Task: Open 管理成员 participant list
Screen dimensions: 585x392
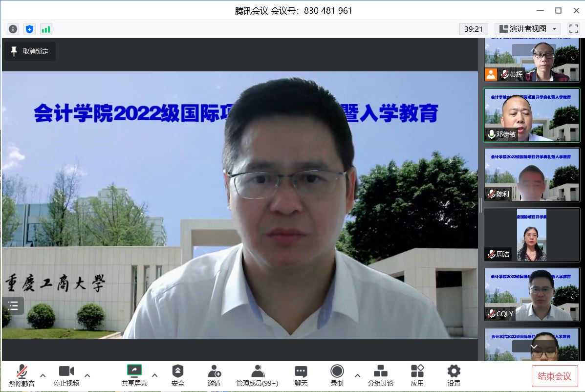Action: [x=257, y=375]
